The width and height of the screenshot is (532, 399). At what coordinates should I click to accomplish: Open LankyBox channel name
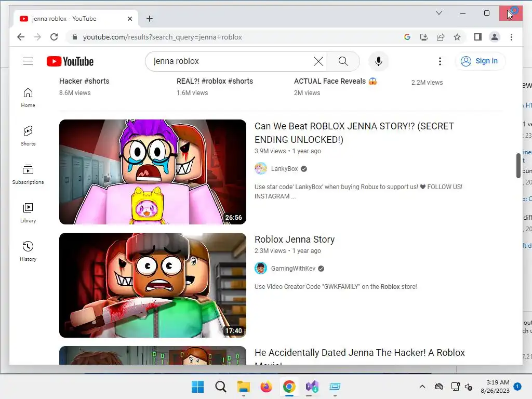pyautogui.click(x=284, y=169)
